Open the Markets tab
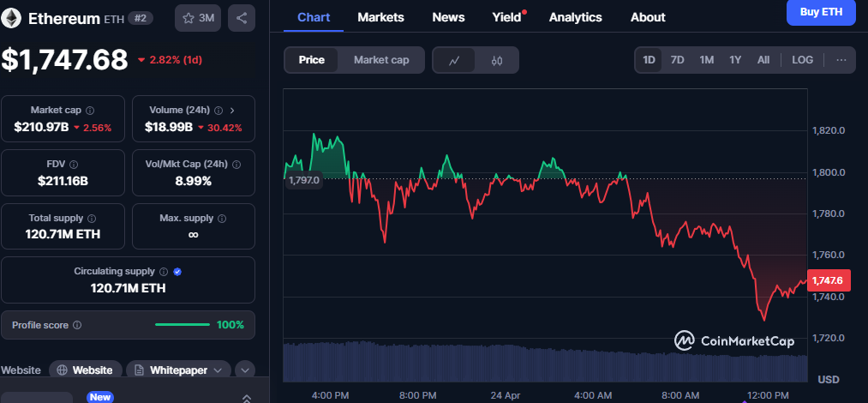 click(x=380, y=17)
